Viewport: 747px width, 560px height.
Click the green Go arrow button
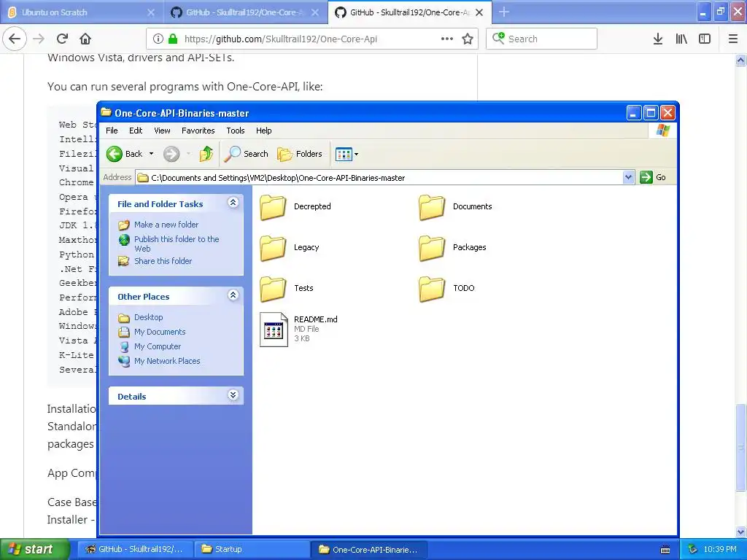pyautogui.click(x=646, y=177)
